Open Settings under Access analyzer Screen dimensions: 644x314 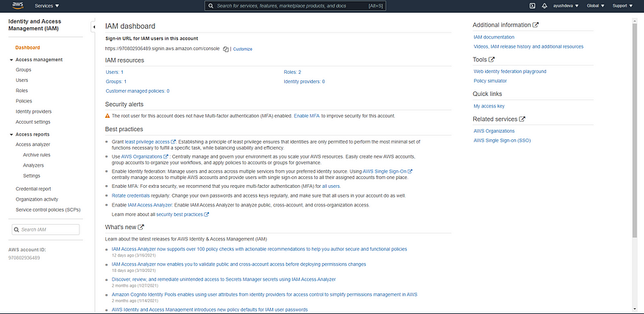[x=32, y=175]
